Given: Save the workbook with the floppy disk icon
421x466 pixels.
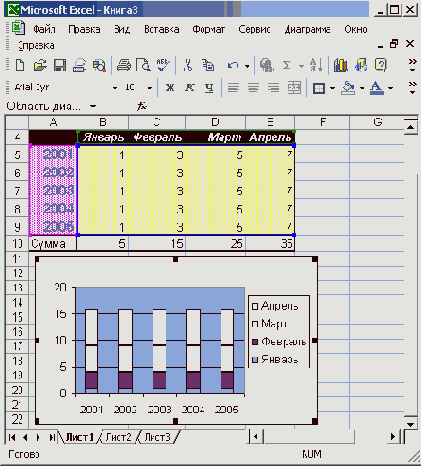Looking at the screenshot, I should (60, 65).
